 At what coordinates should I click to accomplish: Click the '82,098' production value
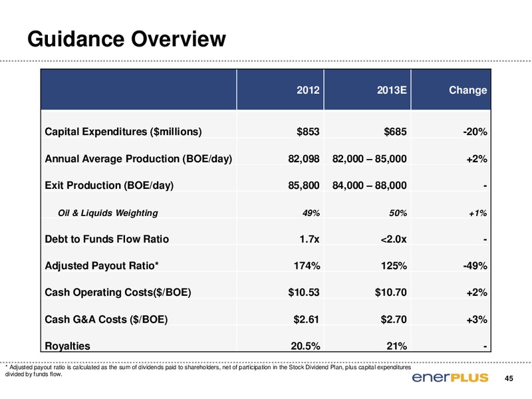pyautogui.click(x=304, y=159)
